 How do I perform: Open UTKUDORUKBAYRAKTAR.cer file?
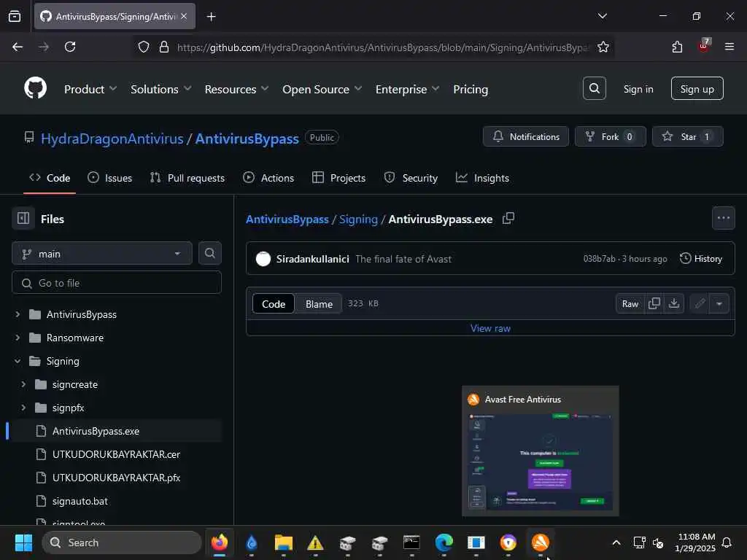(116, 454)
